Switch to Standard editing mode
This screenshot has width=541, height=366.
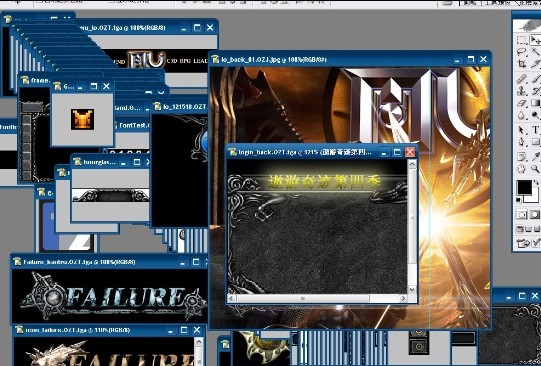pos(522,215)
